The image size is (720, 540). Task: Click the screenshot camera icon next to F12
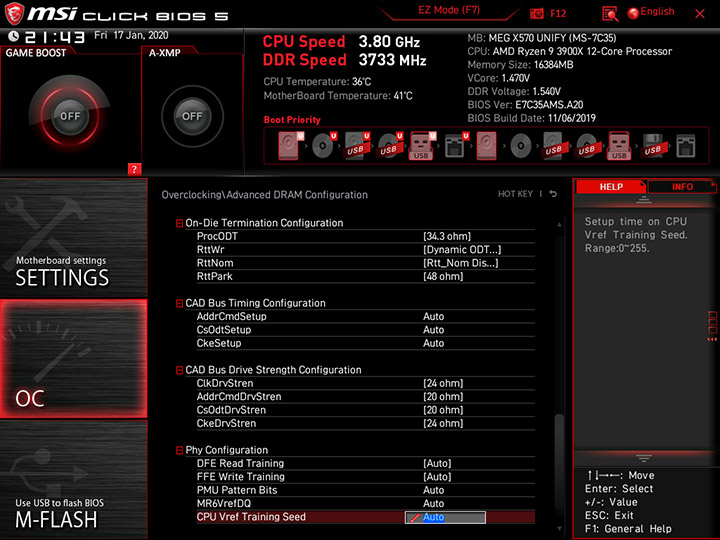click(x=536, y=14)
